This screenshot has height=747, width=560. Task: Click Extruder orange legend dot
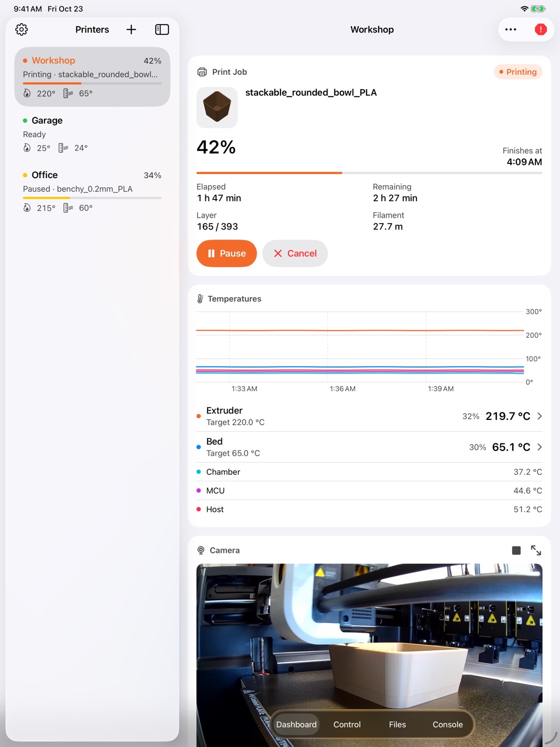coord(199,416)
